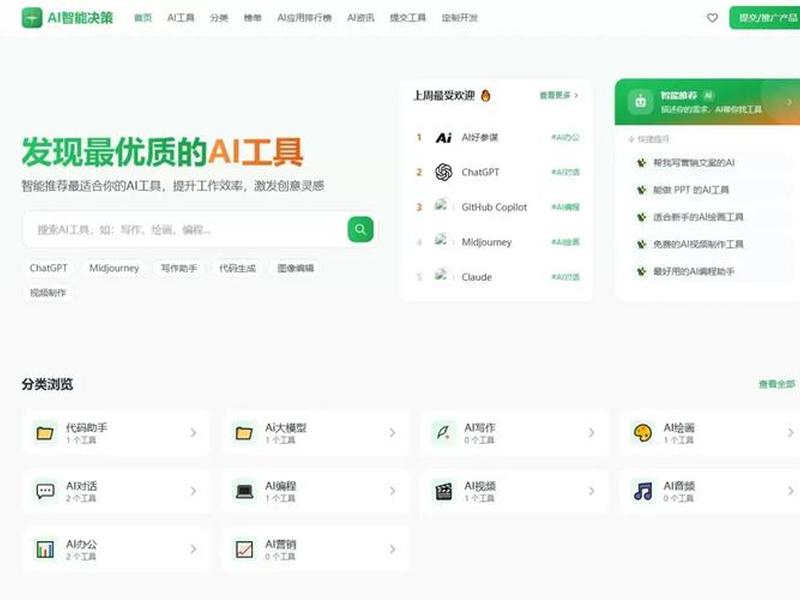Image resolution: width=800 pixels, height=600 pixels.
Task: Click the clapperboard icon for AI视频
Action: pos(443,491)
